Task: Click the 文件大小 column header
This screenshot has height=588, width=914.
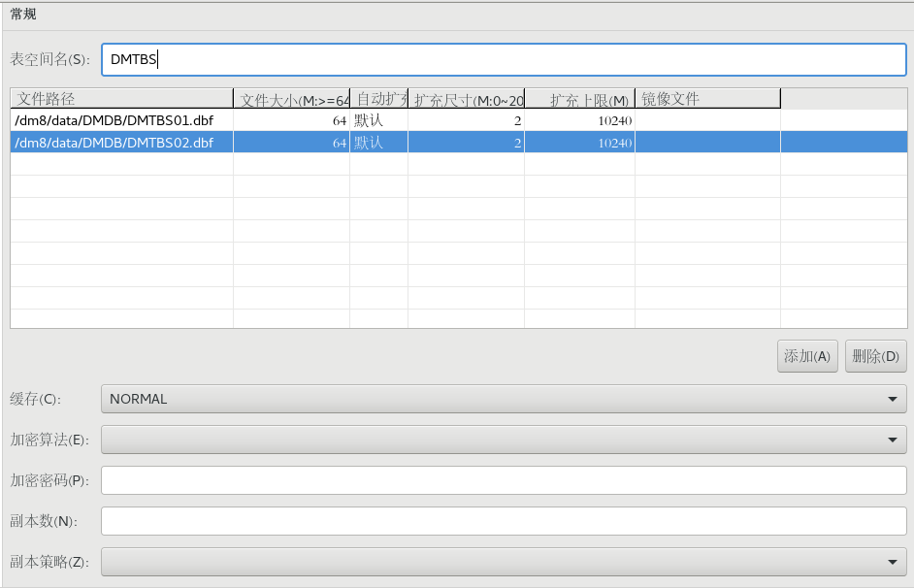Action: pyautogui.click(x=291, y=99)
